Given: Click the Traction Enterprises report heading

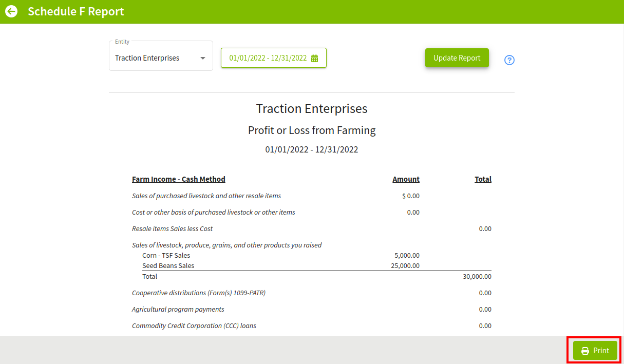Looking at the screenshot, I should pos(312,109).
